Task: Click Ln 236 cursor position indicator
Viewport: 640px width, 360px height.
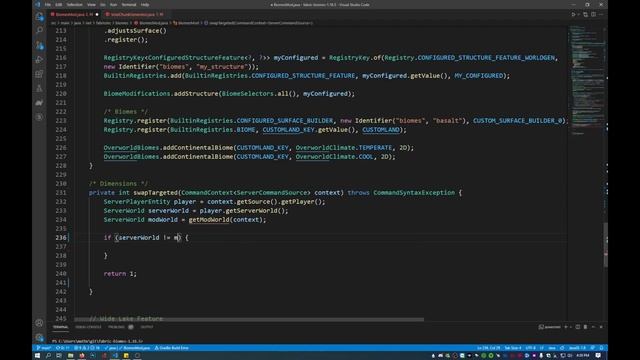Action: point(488,348)
